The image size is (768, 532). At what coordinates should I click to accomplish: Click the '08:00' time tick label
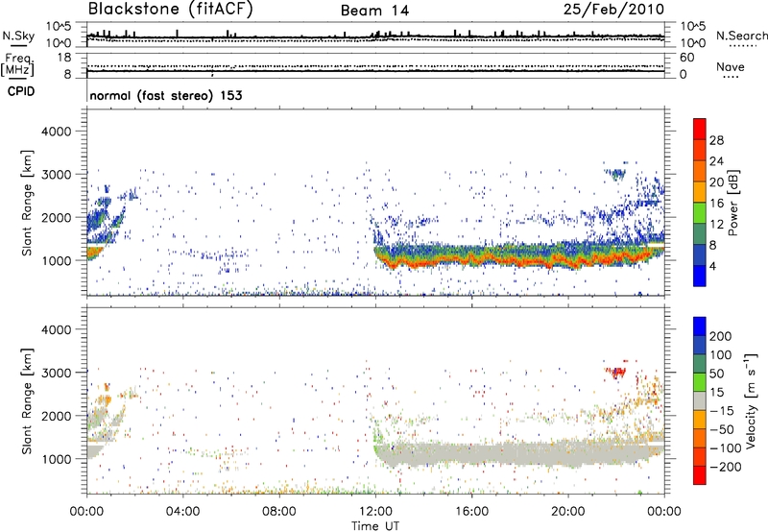click(279, 512)
